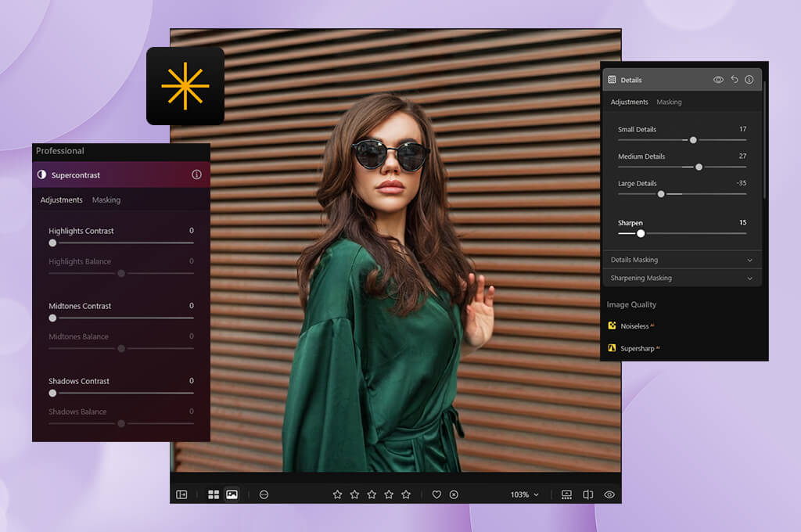Click the Professional section heading

(59, 151)
